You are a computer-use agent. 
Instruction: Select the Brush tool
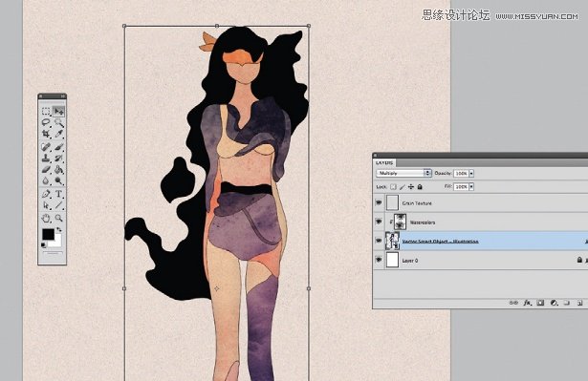(x=58, y=146)
